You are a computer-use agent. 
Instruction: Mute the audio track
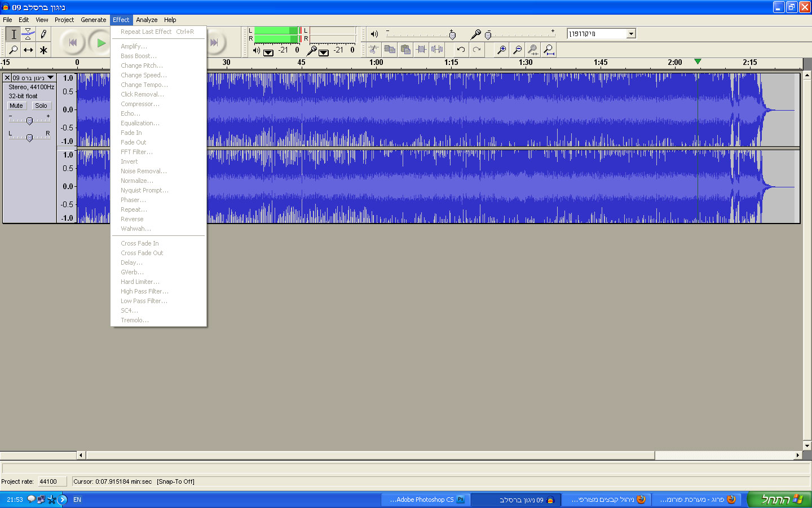click(x=16, y=106)
